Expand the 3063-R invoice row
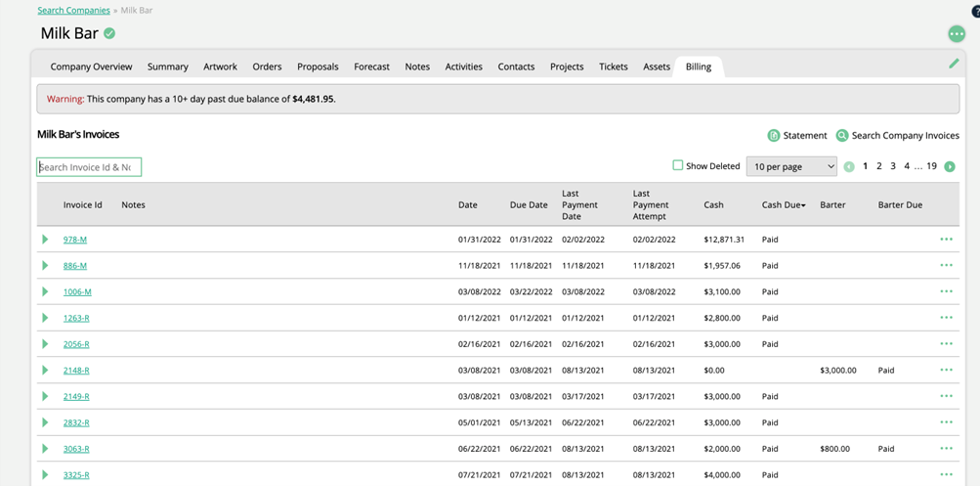This screenshot has height=486, width=980. 45,449
